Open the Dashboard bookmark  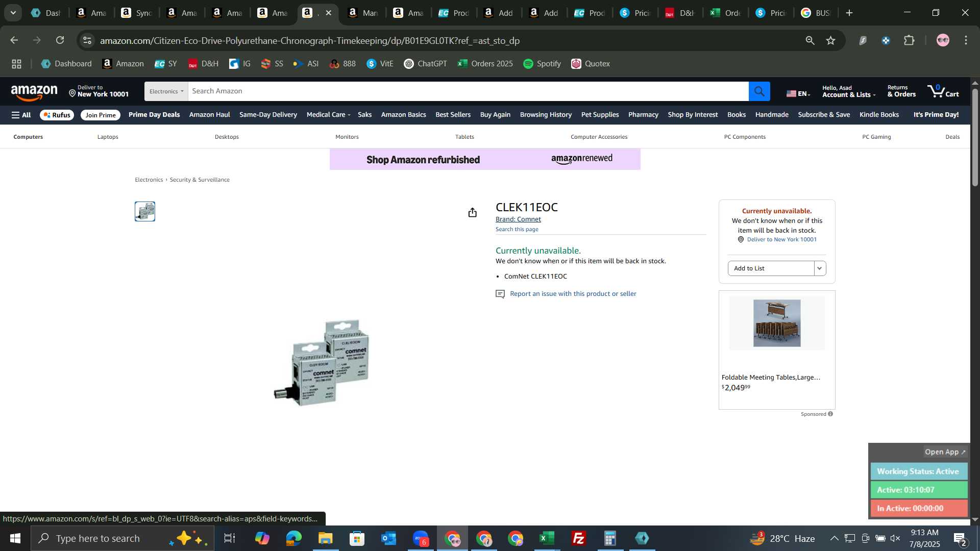click(66, 64)
